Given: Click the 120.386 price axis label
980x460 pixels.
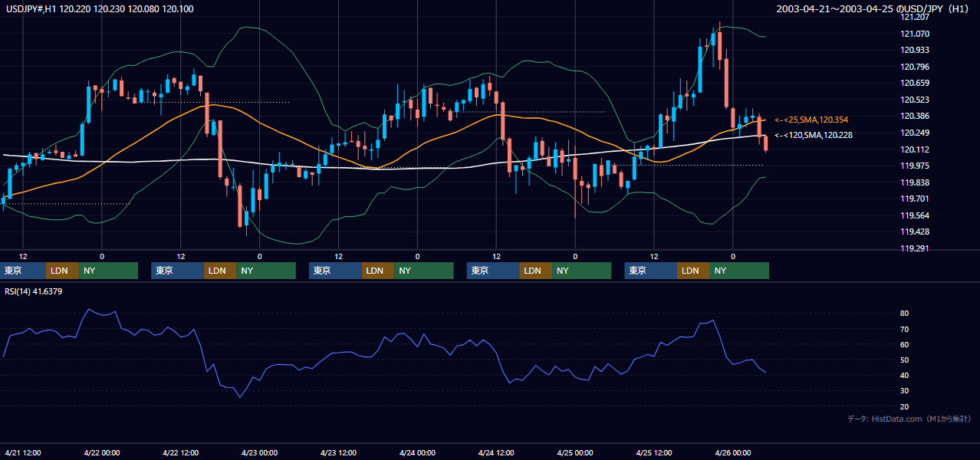Looking at the screenshot, I should (x=915, y=116).
